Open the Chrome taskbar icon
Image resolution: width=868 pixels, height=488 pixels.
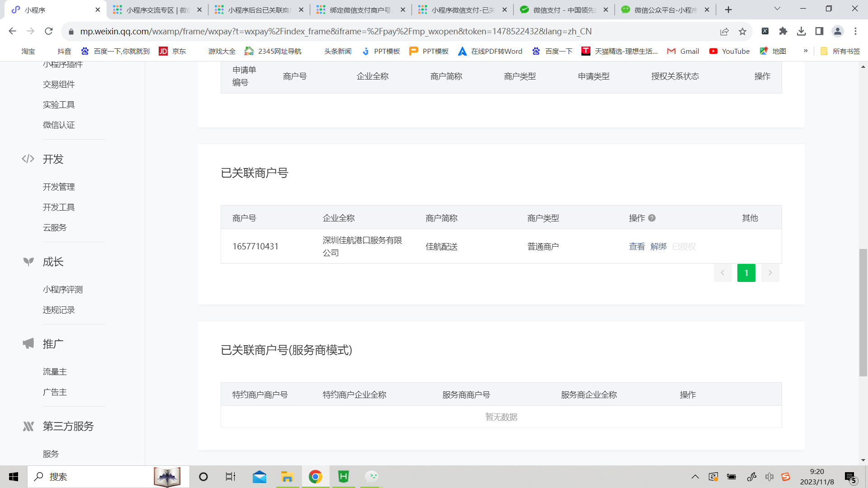coord(315,477)
